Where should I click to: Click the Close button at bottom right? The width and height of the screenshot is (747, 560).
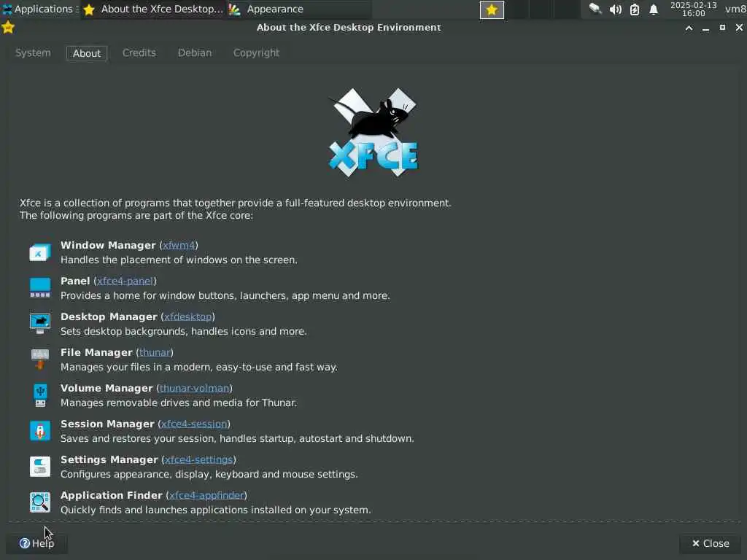711,543
